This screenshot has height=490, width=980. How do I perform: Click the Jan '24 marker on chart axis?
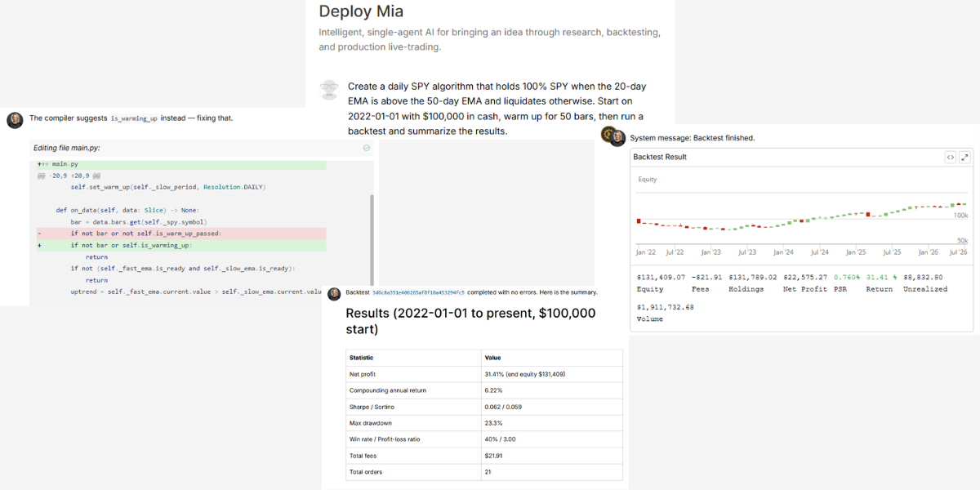coord(783,252)
